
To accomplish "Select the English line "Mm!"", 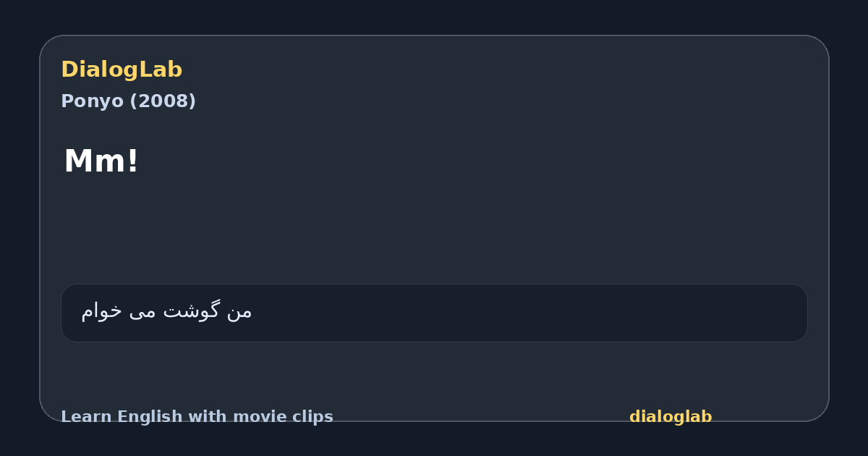I will point(101,161).
